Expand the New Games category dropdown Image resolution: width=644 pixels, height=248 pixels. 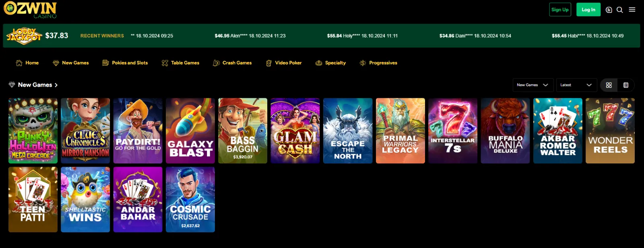533,85
